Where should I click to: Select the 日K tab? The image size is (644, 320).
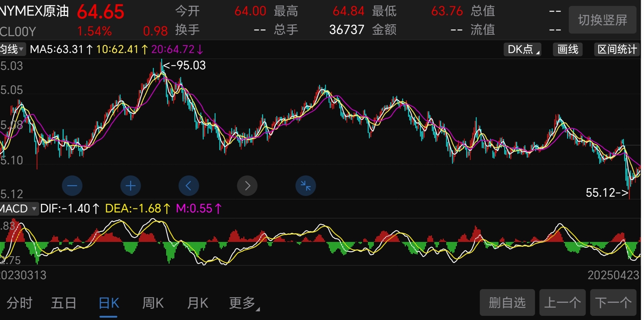coord(109,303)
